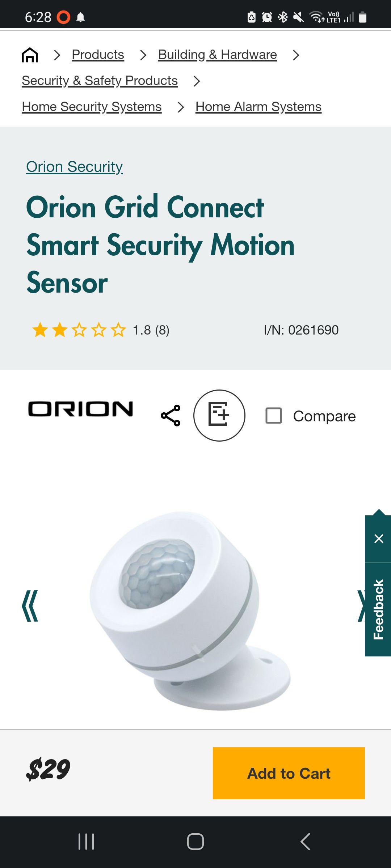Tap the home icon in breadcrumb
This screenshot has width=391, height=868.
30,55
